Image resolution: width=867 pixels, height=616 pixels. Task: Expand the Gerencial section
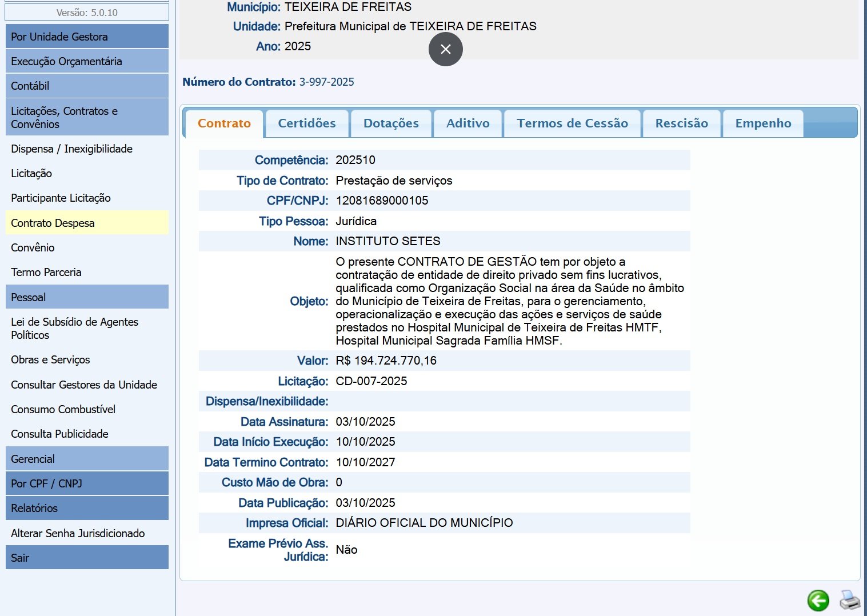pos(87,459)
